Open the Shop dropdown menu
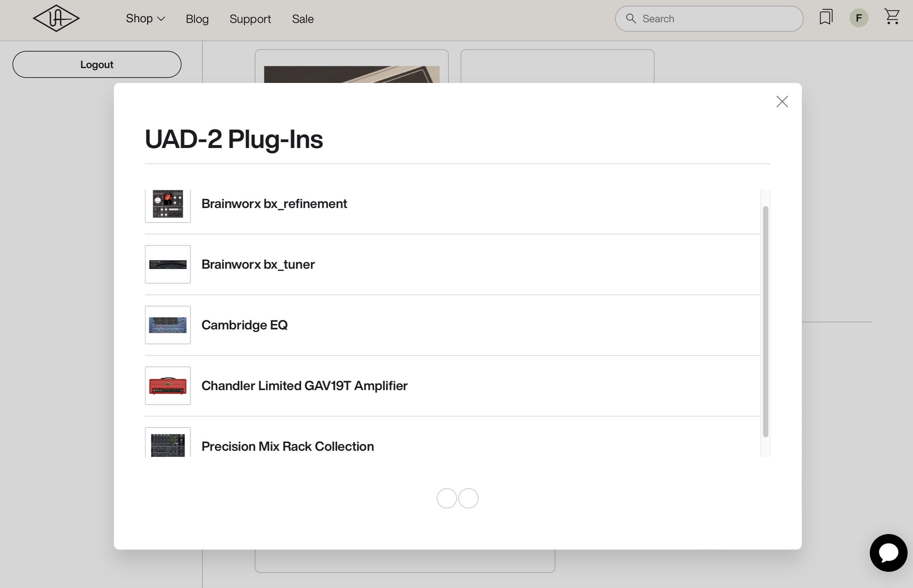This screenshot has width=913, height=588. click(145, 18)
